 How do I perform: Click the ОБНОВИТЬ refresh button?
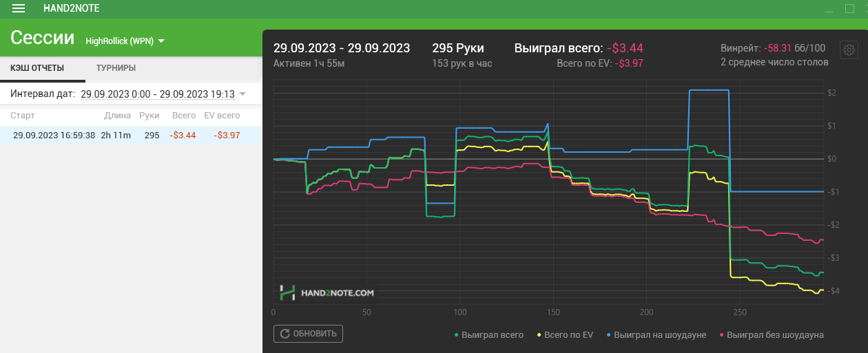308,334
